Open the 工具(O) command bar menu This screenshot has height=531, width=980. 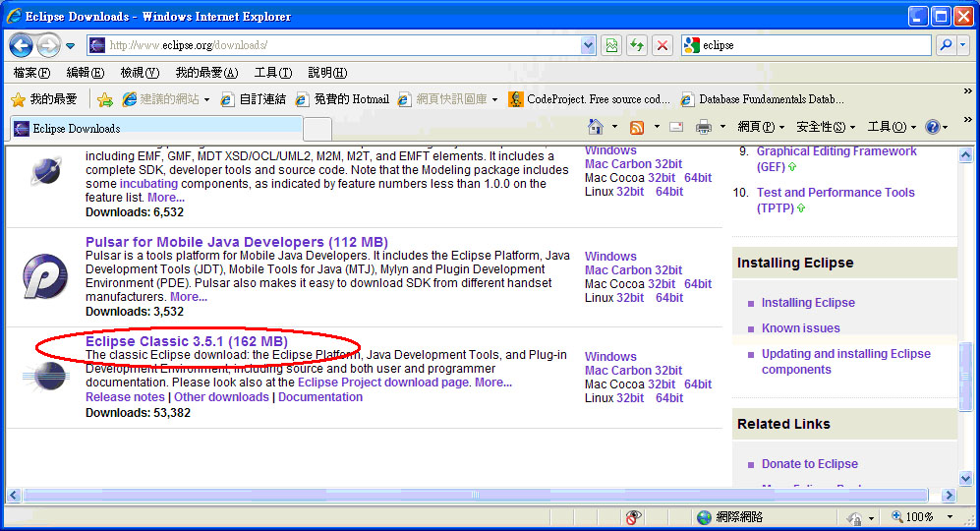tap(892, 127)
